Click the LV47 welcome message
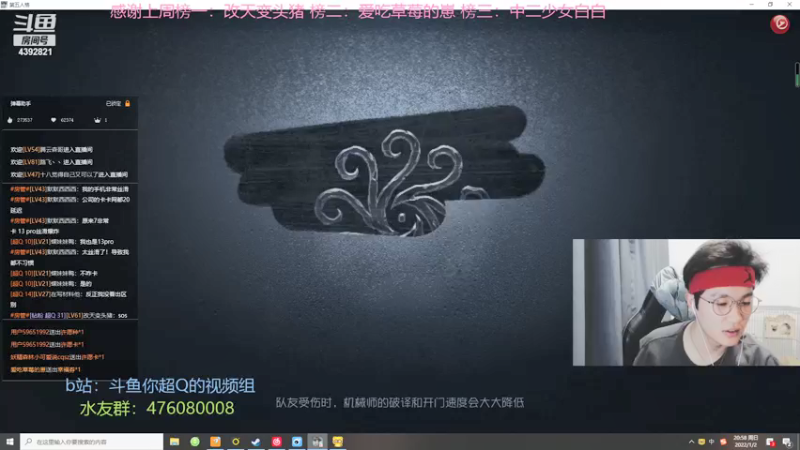This screenshot has width=800, height=450. (69, 174)
